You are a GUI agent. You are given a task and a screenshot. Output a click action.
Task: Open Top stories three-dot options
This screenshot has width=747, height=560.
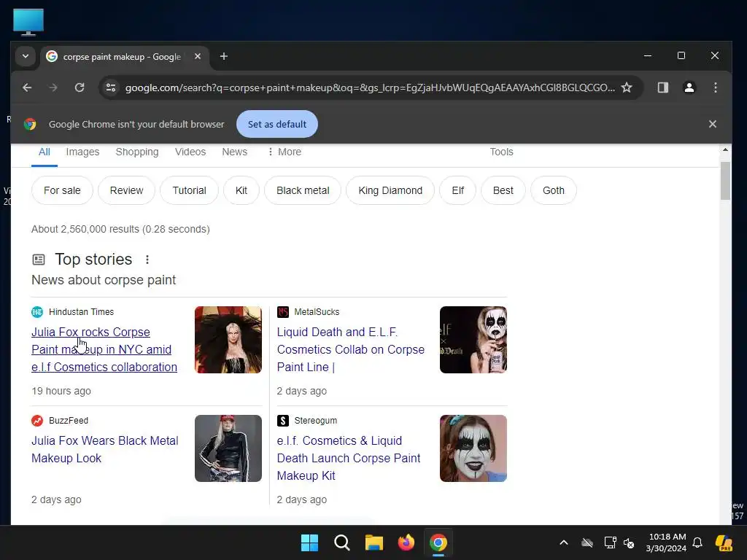(147, 260)
